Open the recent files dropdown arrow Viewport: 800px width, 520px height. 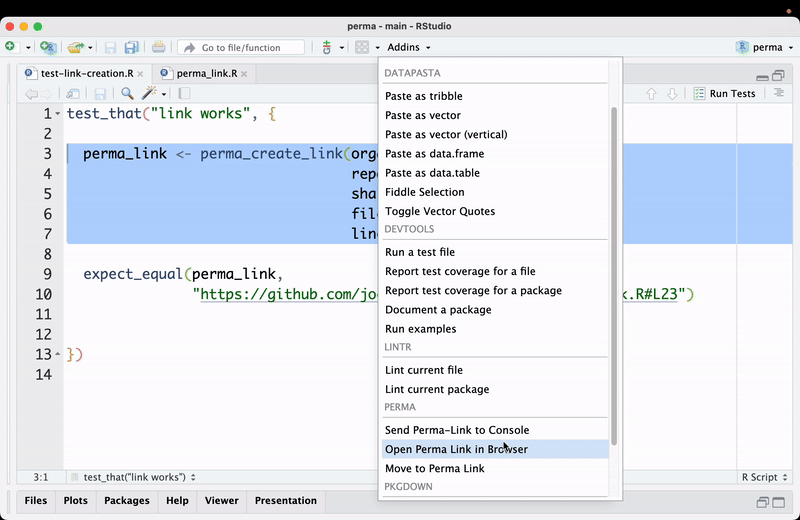90,47
